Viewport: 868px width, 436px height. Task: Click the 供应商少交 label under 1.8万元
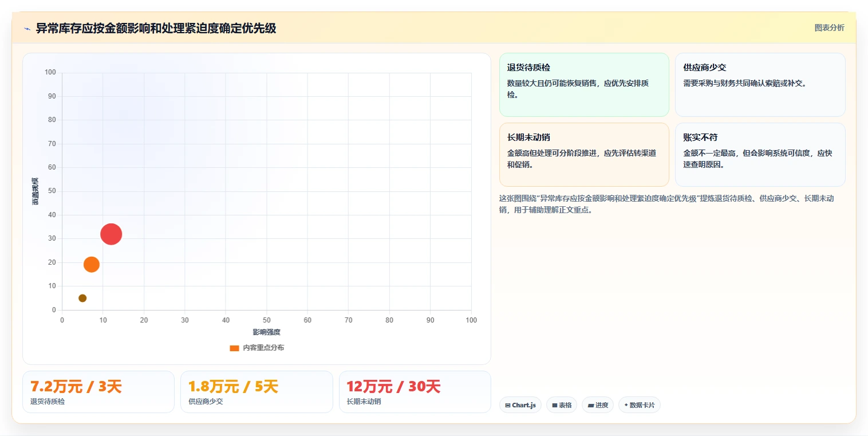(206, 402)
